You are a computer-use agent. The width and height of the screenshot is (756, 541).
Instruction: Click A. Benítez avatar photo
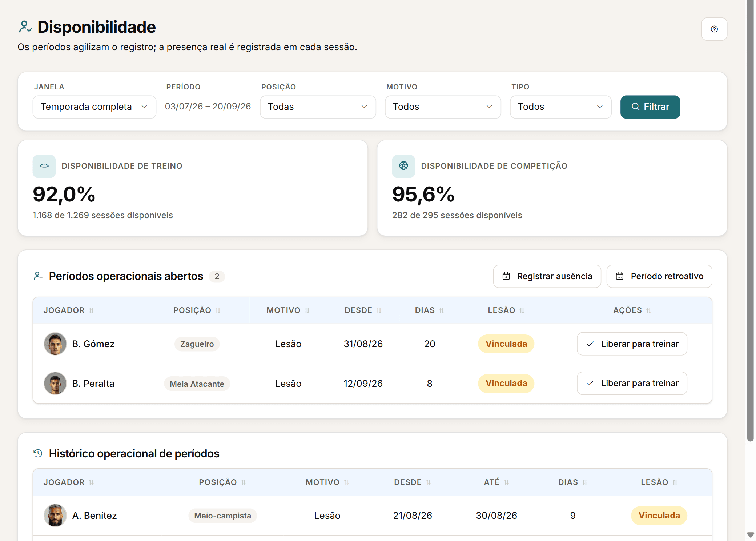point(55,516)
